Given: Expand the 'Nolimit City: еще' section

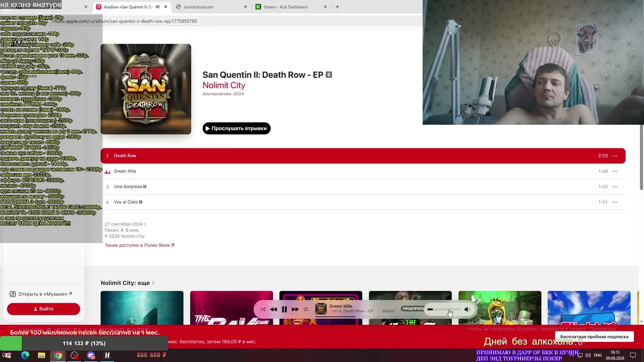Looking at the screenshot, I should (x=128, y=283).
